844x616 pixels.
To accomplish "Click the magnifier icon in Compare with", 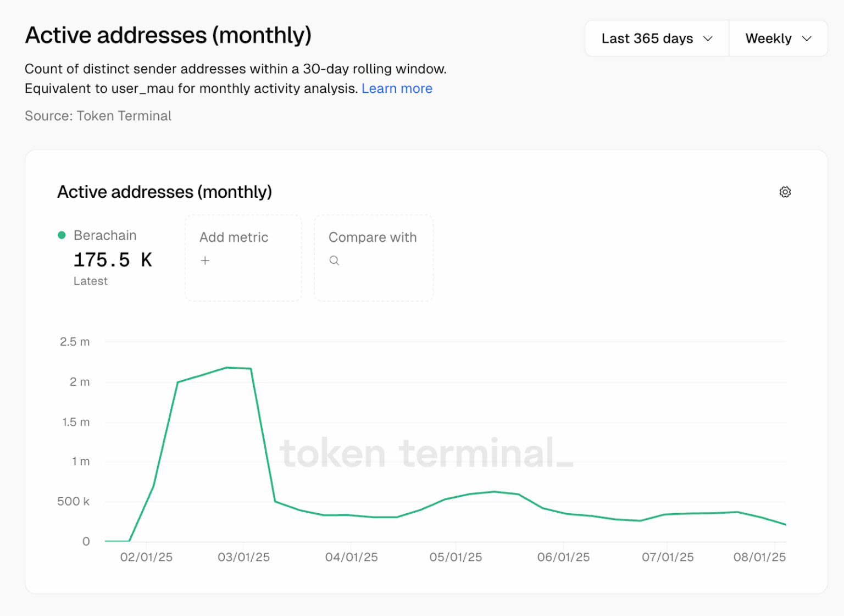I will pyautogui.click(x=334, y=260).
